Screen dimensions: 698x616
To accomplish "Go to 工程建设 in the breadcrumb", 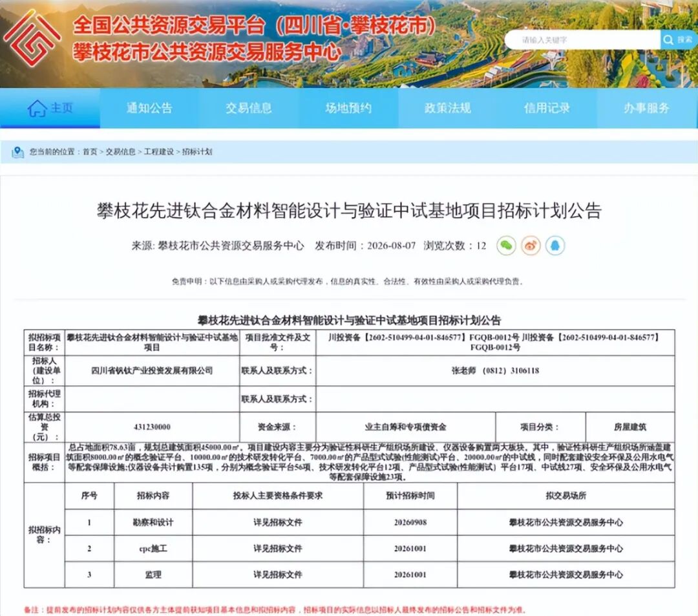I will pos(159,152).
